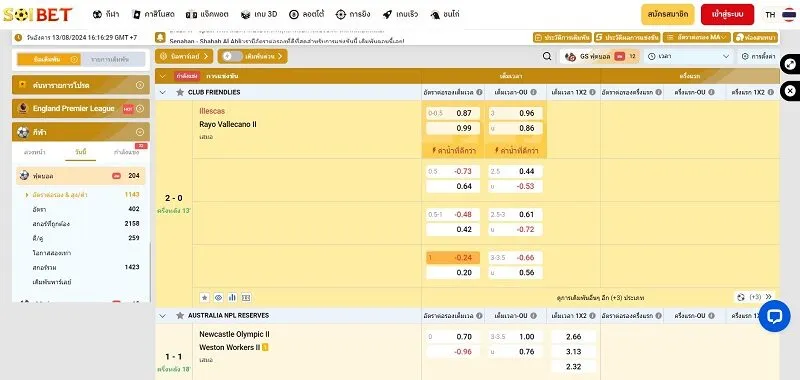Image resolution: width=800 pixels, height=380 pixels.
Task: Click the notification bell icon
Action: [x=161, y=38]
